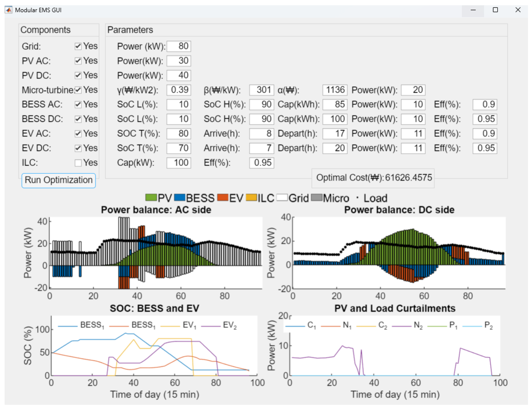Viewport: 532px width, 409px height.
Task: Uncheck the EV DC checkbox
Action: 78,148
